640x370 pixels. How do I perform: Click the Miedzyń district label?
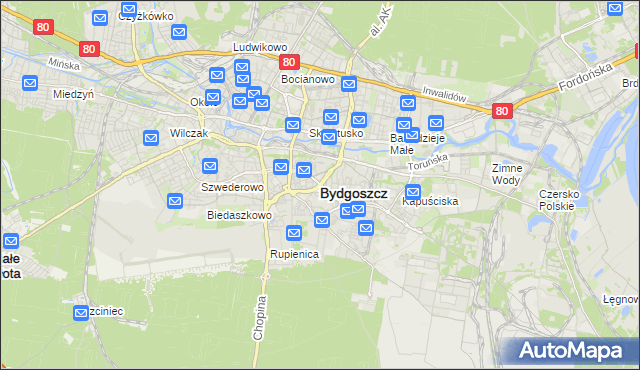pyautogui.click(x=73, y=94)
